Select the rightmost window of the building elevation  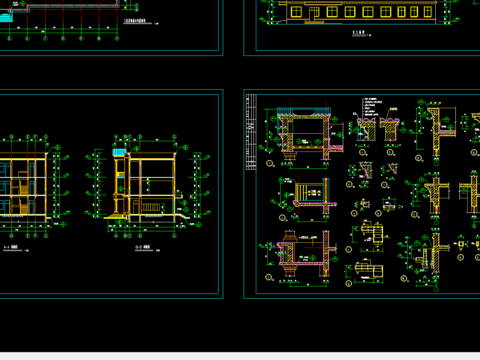[x=428, y=12]
